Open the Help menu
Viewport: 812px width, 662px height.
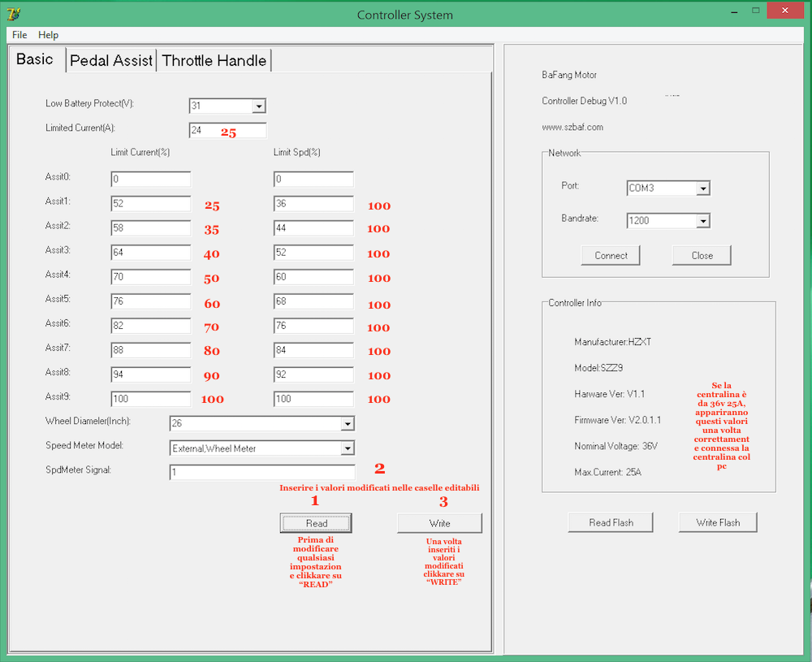tap(48, 35)
